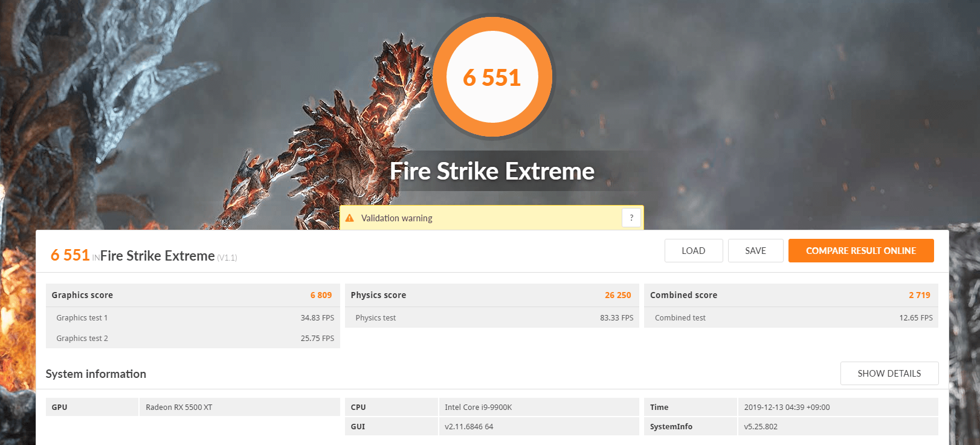The height and width of the screenshot is (445, 980).
Task: Click COMPARE RESULT ONLINE button
Action: tap(861, 250)
